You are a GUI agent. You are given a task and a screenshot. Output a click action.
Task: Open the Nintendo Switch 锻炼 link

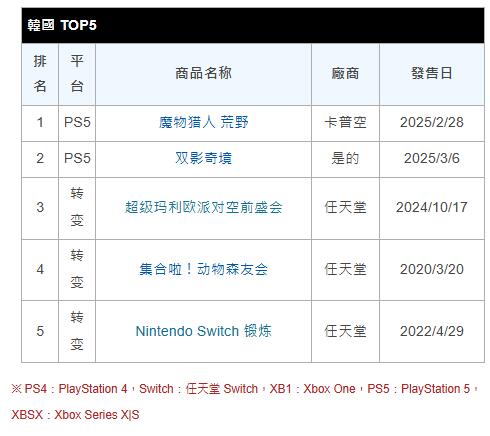pos(203,331)
